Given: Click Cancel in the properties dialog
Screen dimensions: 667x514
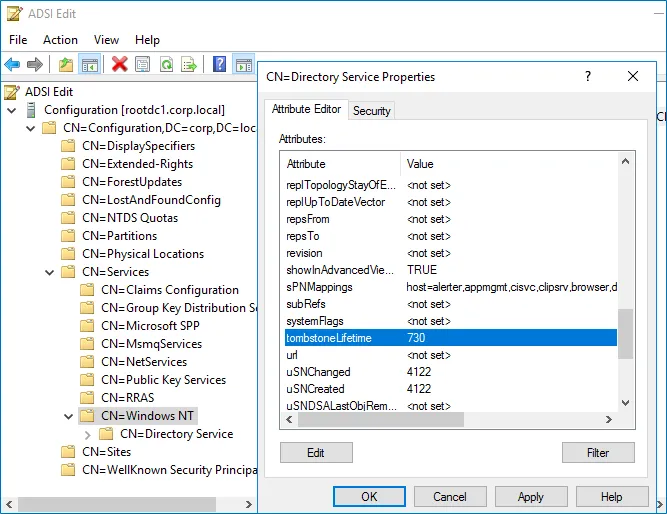Looking at the screenshot, I should (x=450, y=497).
